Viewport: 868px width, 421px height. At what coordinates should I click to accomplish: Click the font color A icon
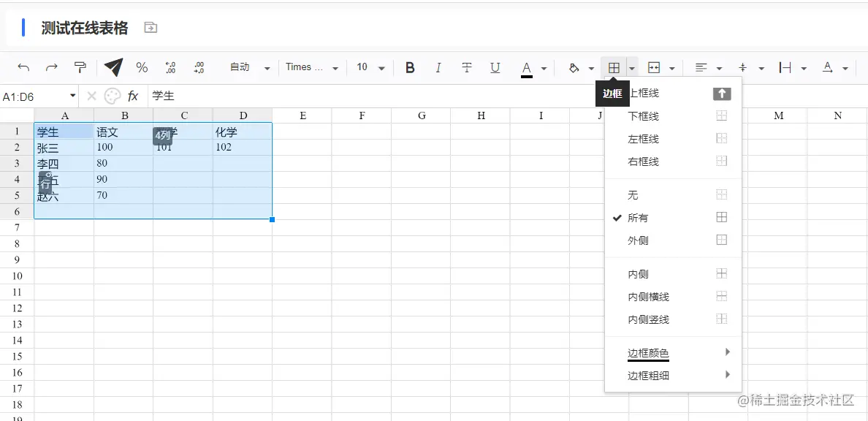coord(527,69)
